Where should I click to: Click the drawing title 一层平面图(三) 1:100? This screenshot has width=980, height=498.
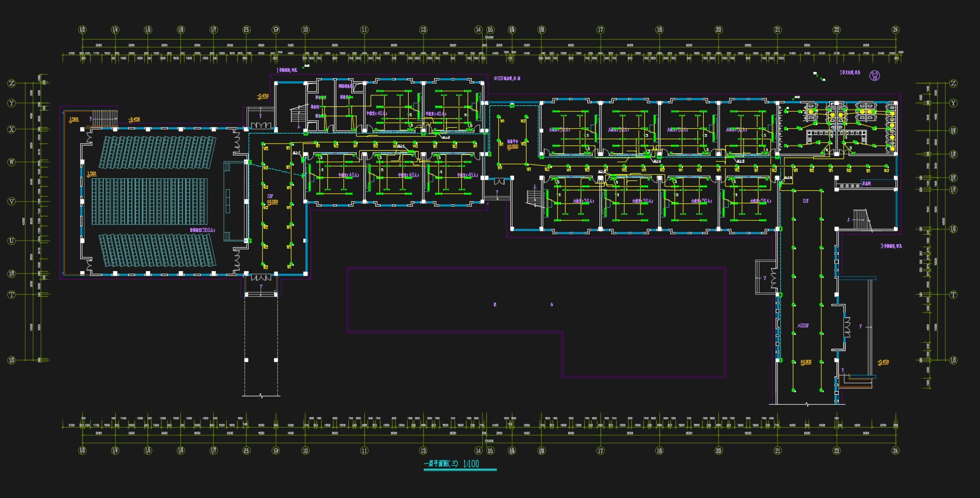[451, 464]
